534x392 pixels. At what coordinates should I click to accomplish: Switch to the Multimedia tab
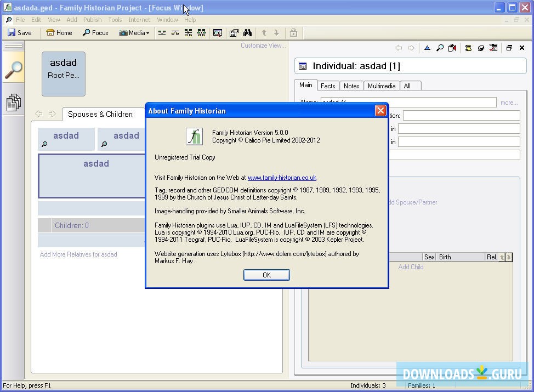[x=382, y=86]
